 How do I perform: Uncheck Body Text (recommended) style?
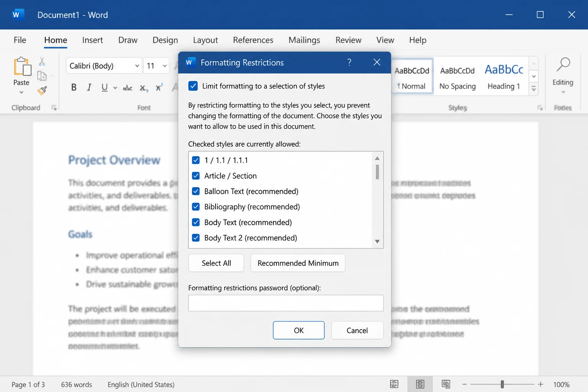(196, 222)
